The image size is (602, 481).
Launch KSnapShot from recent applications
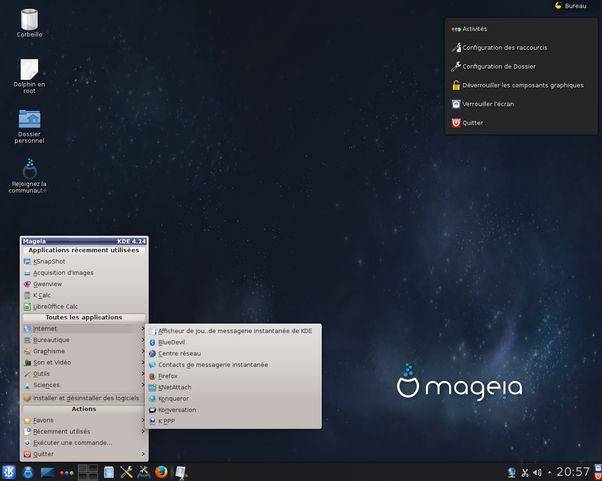point(84,261)
